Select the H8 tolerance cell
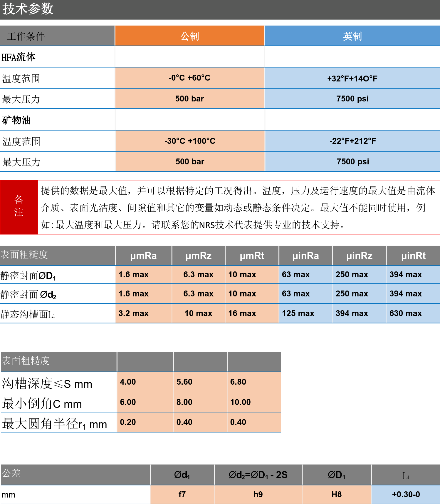This screenshot has height=504, width=440. 336,495
